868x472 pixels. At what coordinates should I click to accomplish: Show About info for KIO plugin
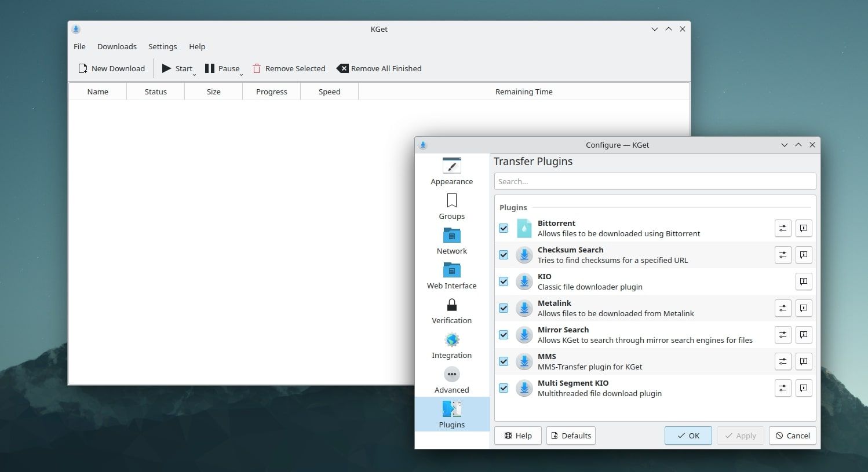(x=803, y=281)
